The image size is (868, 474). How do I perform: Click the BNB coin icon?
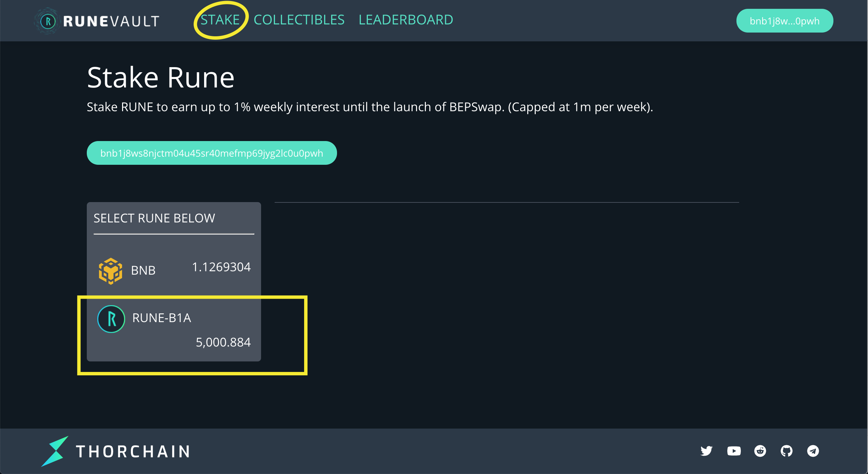(111, 271)
